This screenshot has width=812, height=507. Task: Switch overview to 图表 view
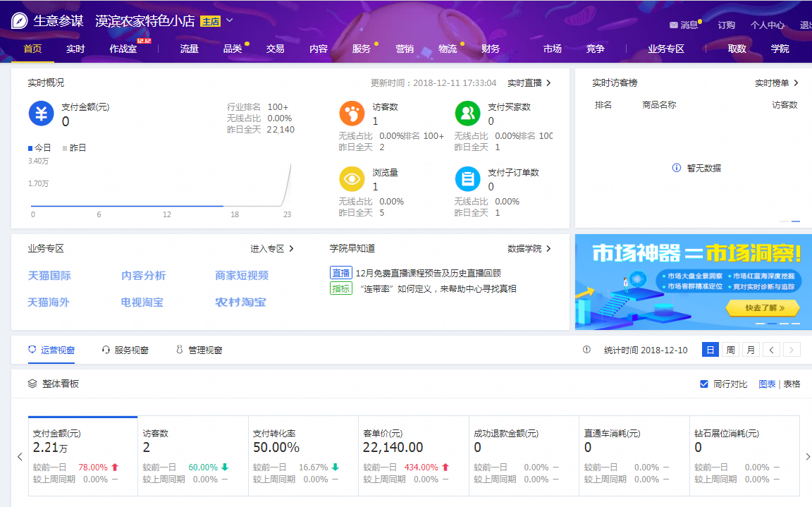[x=767, y=384]
